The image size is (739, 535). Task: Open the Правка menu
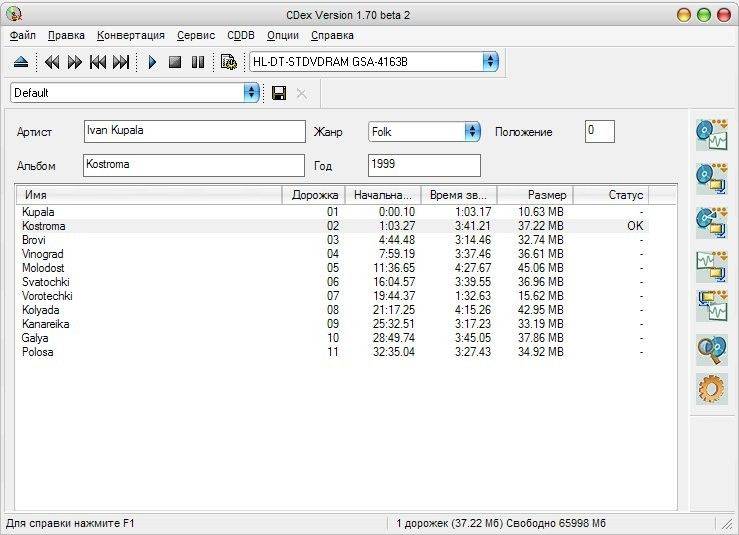coord(66,35)
